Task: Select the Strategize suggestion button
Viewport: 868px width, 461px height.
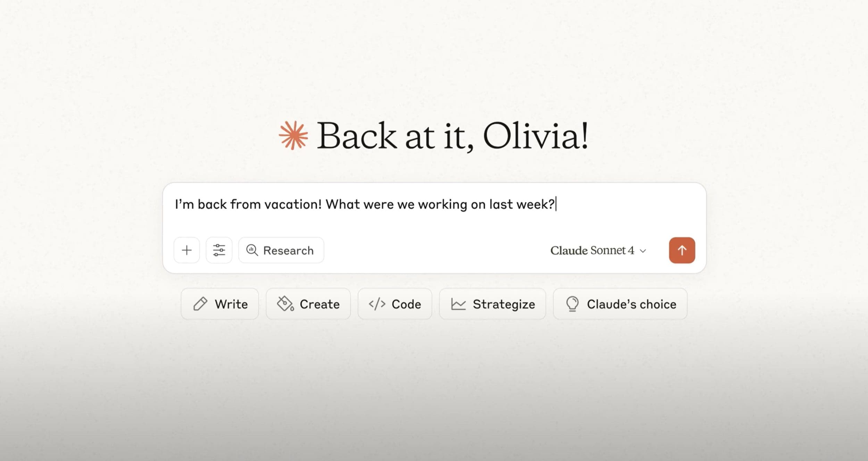Action: pos(492,304)
